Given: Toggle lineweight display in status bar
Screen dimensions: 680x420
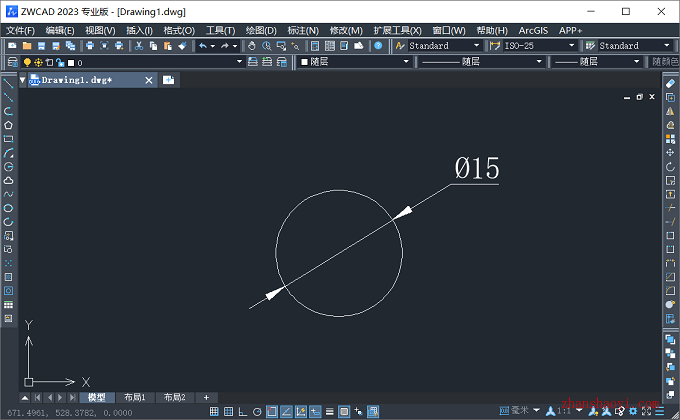Looking at the screenshot, I should click(x=330, y=411).
